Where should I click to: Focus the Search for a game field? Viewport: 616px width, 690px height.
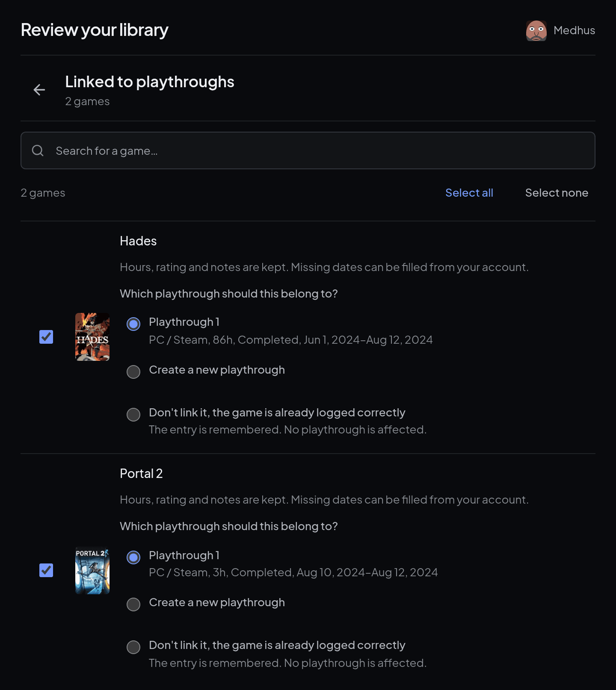[x=308, y=150]
